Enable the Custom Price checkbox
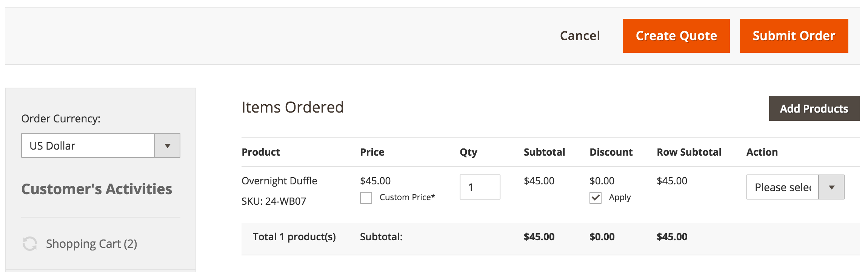The width and height of the screenshot is (868, 272). (366, 198)
